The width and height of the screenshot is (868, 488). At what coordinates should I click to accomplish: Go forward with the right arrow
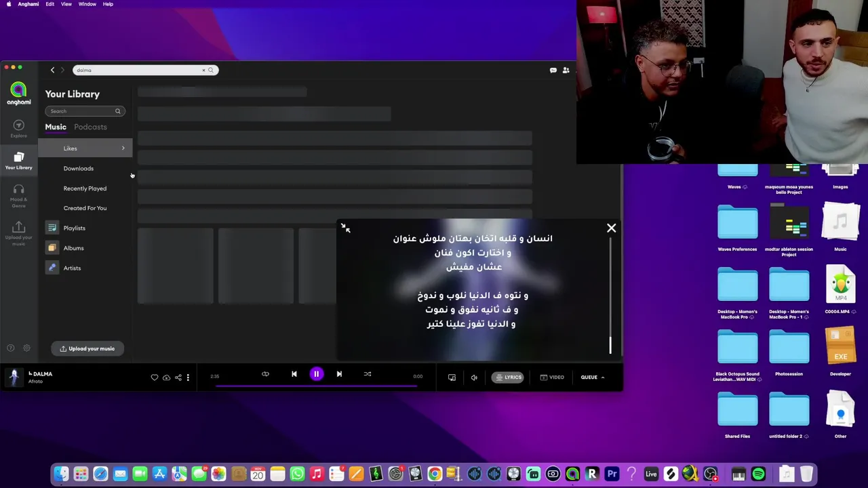click(x=62, y=70)
